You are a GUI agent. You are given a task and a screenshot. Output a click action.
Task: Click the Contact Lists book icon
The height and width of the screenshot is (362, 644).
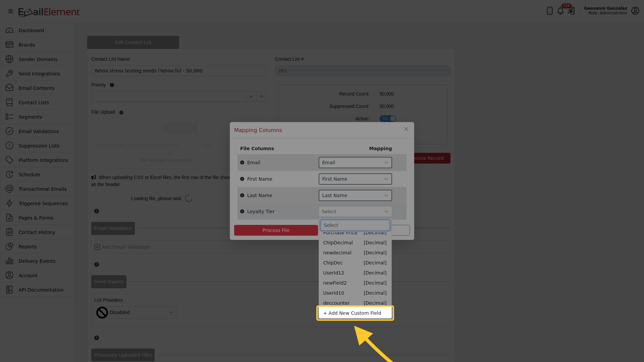coord(9,103)
